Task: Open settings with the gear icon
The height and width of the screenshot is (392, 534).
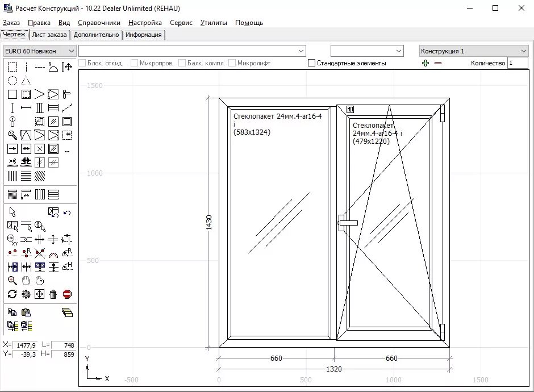Action: pyautogui.click(x=26, y=294)
